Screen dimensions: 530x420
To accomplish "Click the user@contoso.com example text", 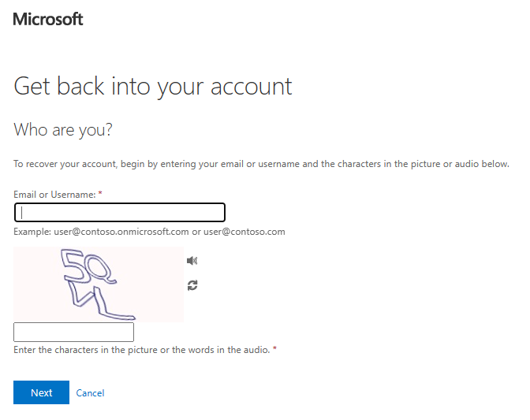I will pyautogui.click(x=244, y=232).
